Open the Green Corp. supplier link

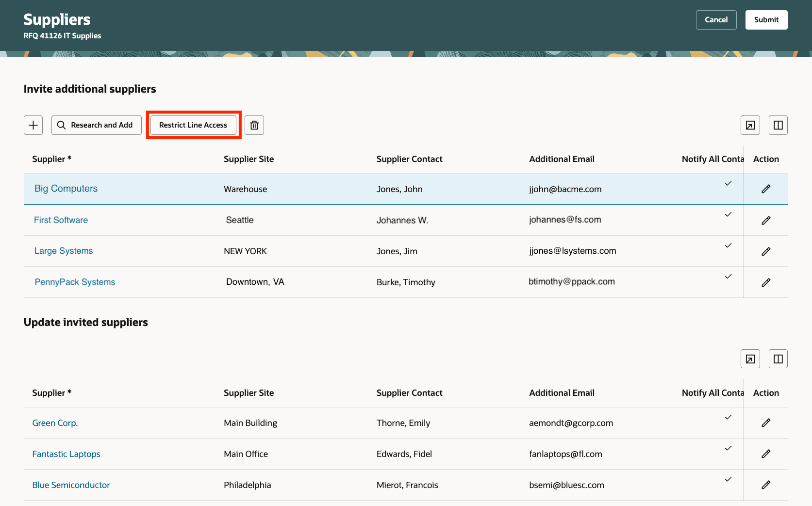point(55,423)
